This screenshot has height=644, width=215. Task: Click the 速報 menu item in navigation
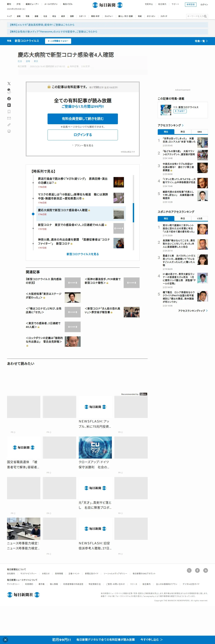(x=19, y=16)
